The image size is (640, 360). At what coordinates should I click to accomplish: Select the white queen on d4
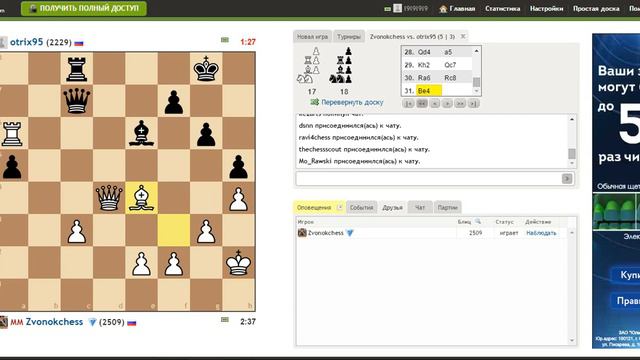(x=109, y=198)
